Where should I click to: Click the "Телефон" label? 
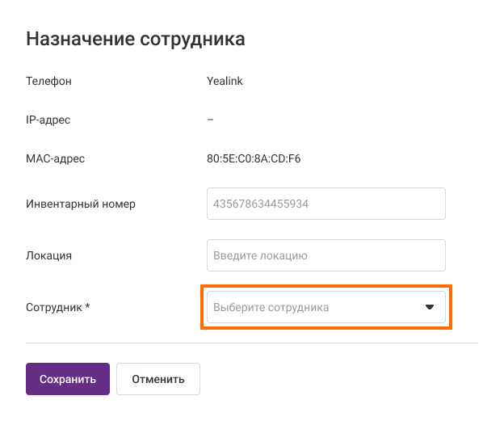[x=48, y=81]
